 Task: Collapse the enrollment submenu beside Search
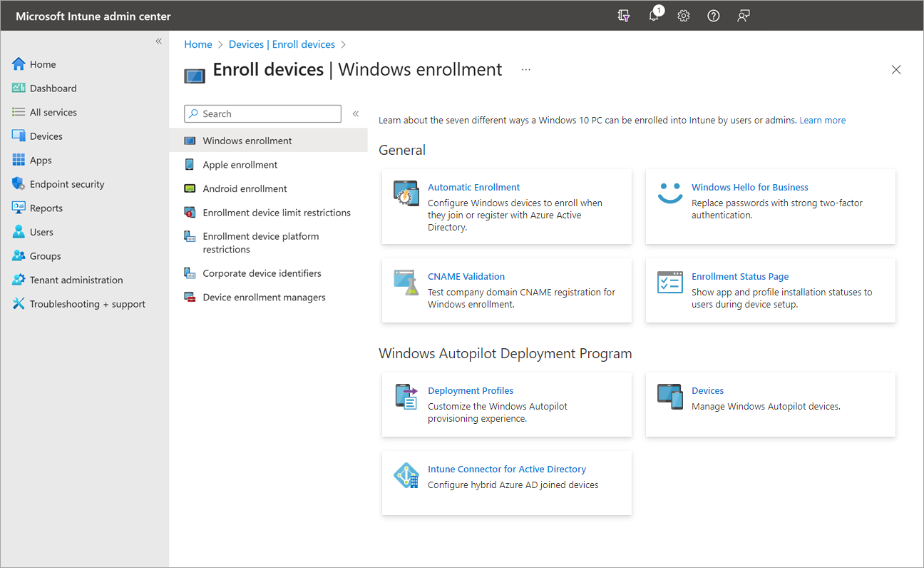click(x=356, y=113)
